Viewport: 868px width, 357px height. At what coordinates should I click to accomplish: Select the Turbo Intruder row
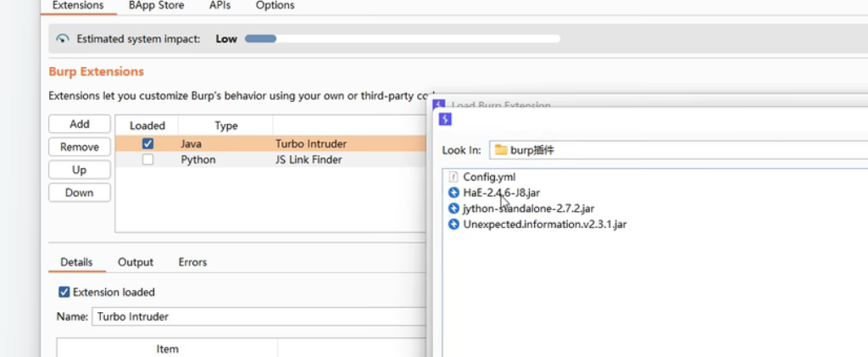(270, 144)
